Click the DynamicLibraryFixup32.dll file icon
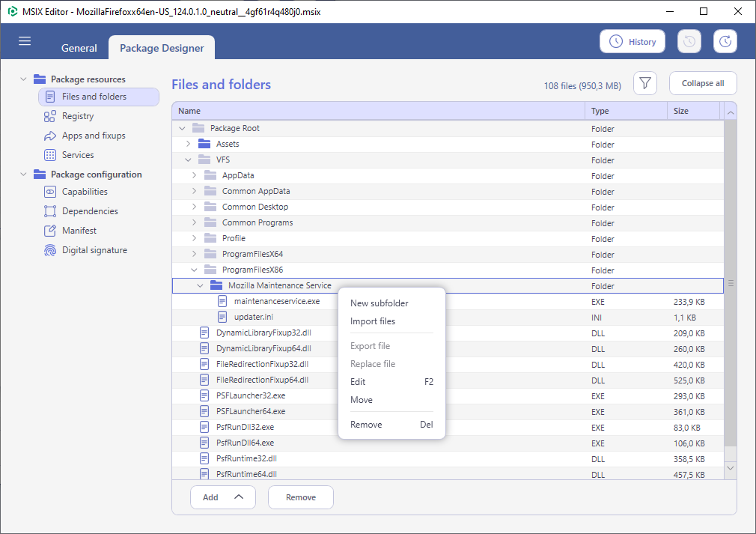The width and height of the screenshot is (756, 534). (204, 333)
